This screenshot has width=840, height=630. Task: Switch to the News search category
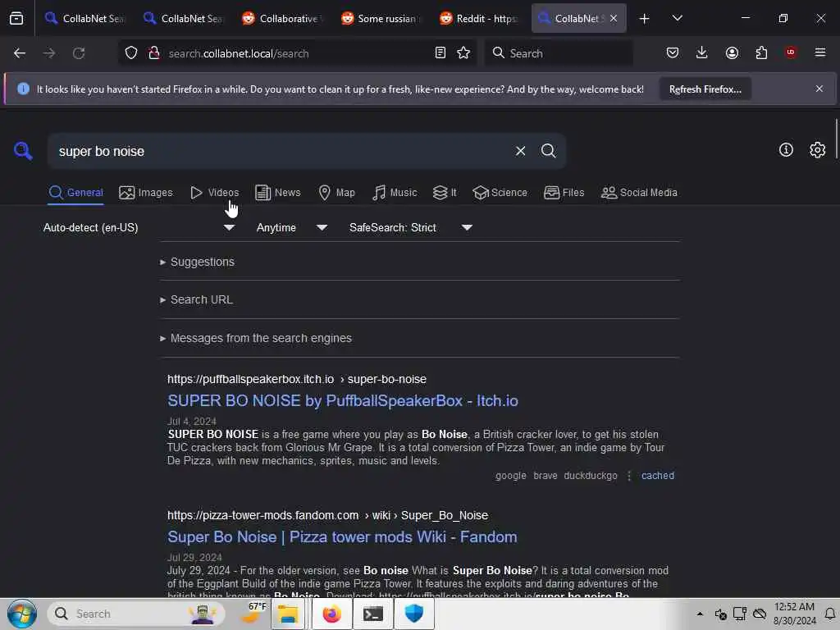277,192
